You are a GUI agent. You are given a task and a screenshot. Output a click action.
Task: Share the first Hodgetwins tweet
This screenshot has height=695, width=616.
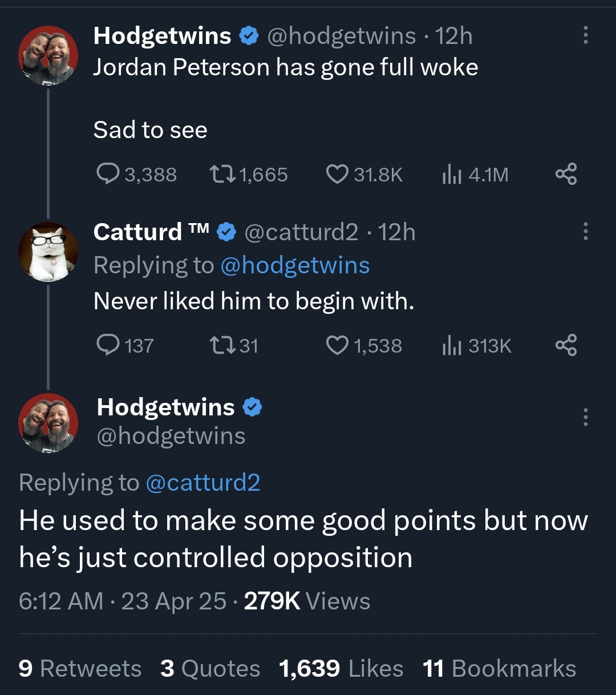click(x=566, y=174)
